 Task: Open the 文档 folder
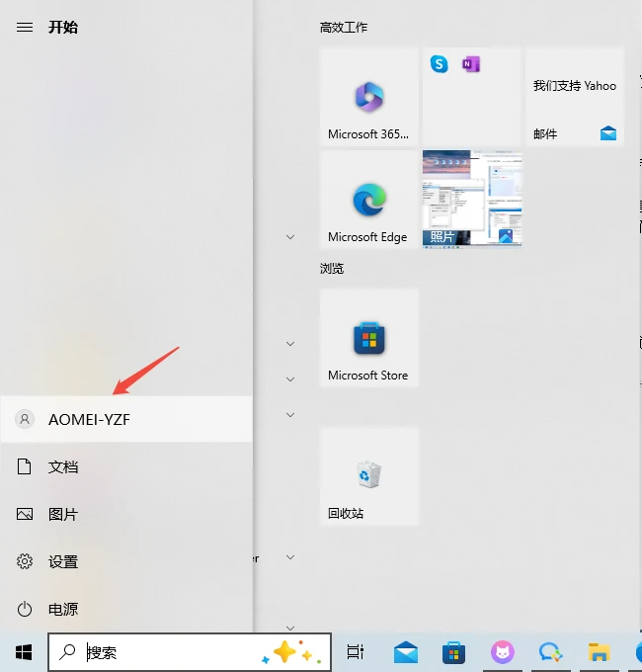point(126,466)
